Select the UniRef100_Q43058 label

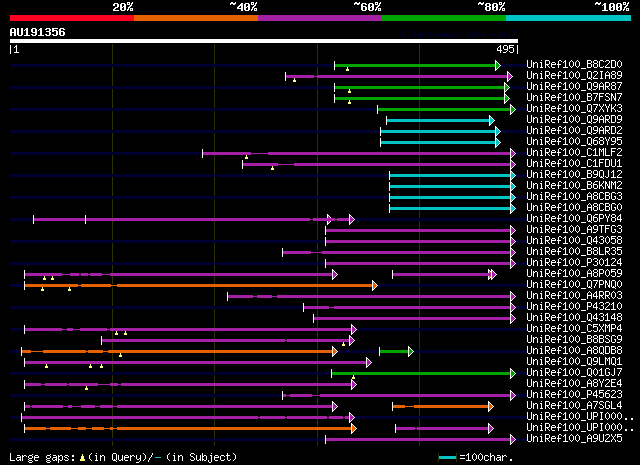click(574, 240)
